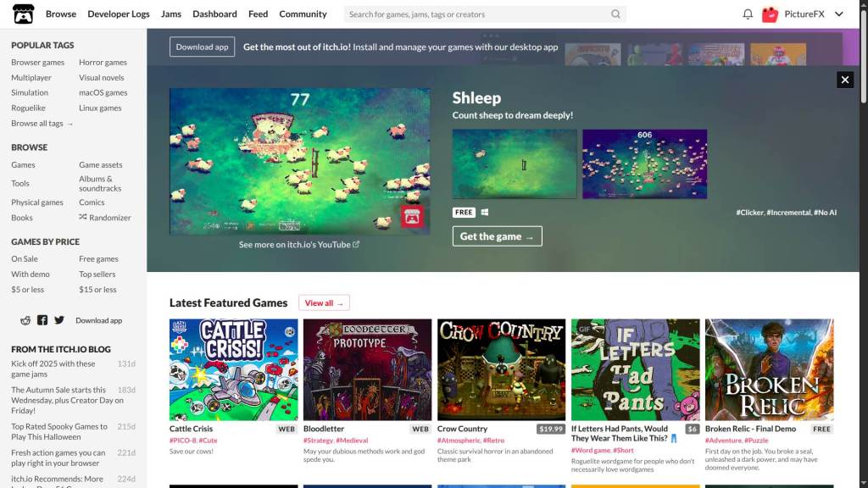Click the search magnifier icon
The image size is (868, 488).
[615, 14]
